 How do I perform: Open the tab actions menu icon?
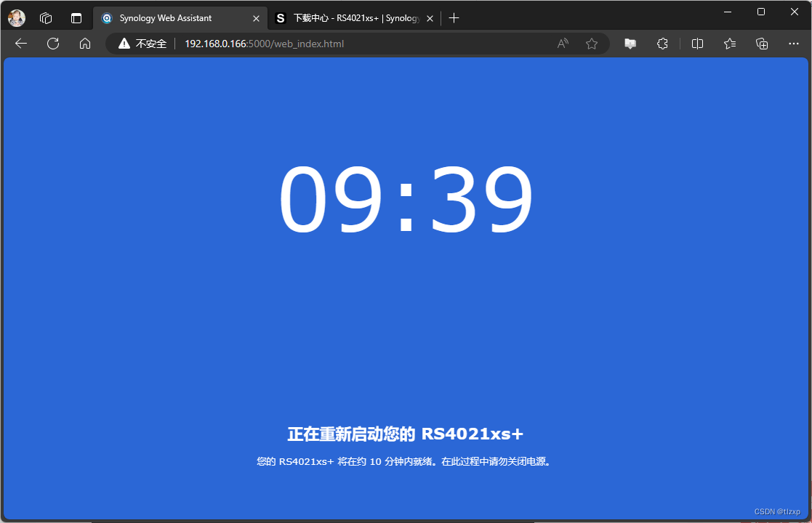pos(76,18)
